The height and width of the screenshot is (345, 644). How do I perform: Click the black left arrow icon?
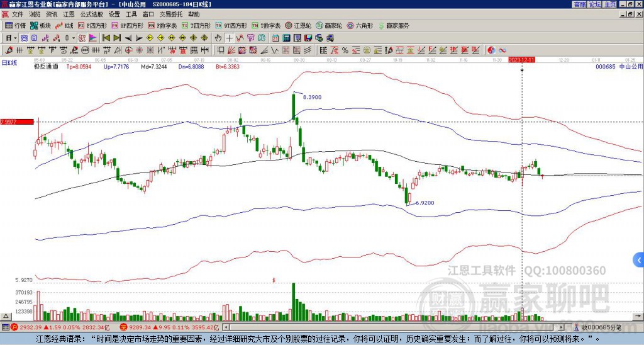point(128,38)
